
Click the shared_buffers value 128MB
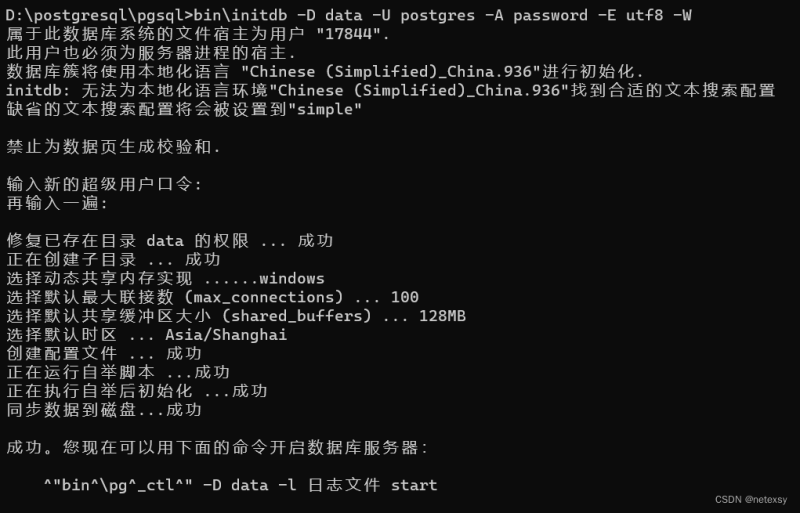(442, 316)
